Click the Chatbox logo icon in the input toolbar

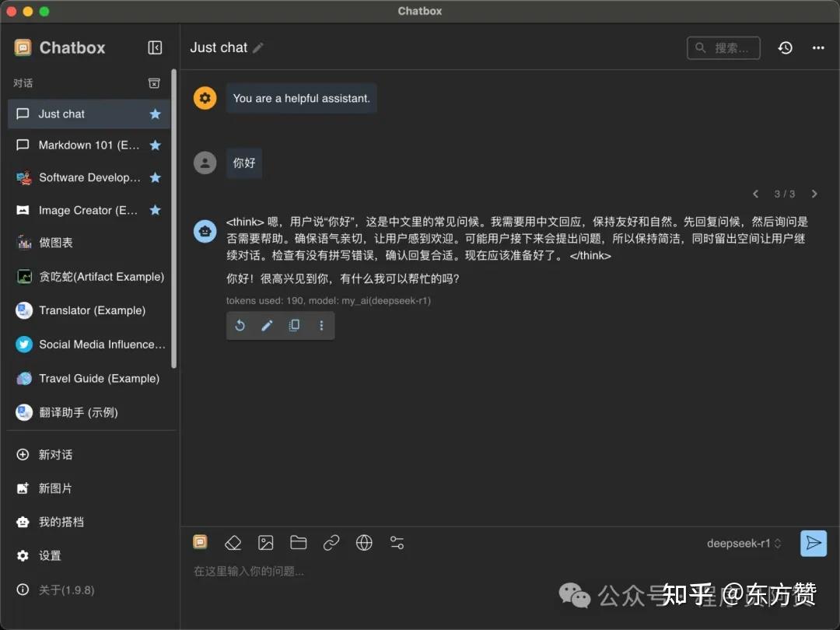pyautogui.click(x=200, y=542)
